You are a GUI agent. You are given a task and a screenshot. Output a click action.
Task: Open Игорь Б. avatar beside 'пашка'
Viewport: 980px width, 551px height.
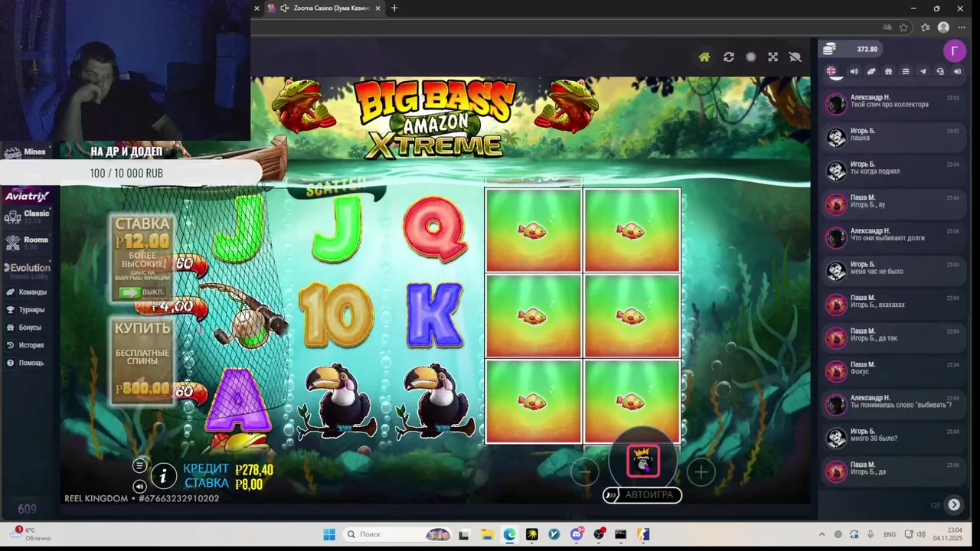coord(836,137)
